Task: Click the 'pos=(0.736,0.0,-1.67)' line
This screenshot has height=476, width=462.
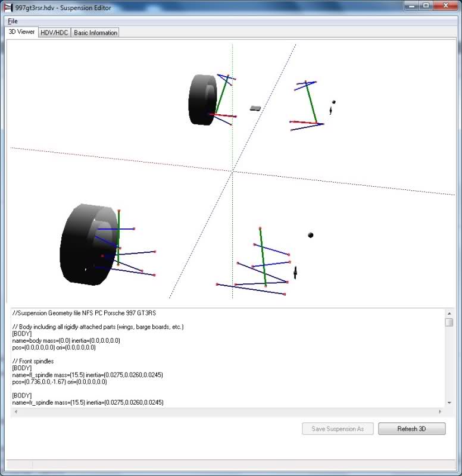Action: 60,381
